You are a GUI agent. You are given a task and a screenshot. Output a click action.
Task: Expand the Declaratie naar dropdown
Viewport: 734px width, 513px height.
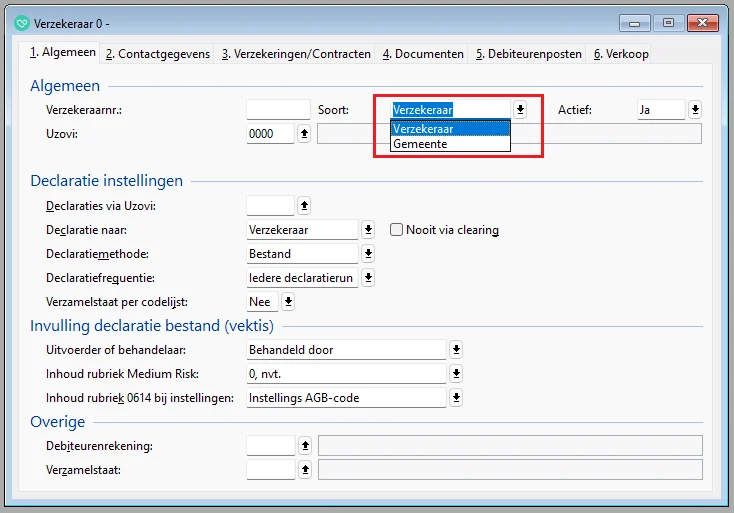tap(368, 230)
